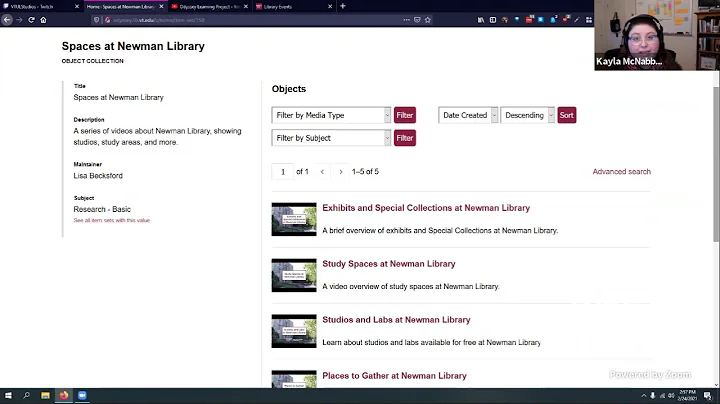Bookmark this page with the star icon

428,20
